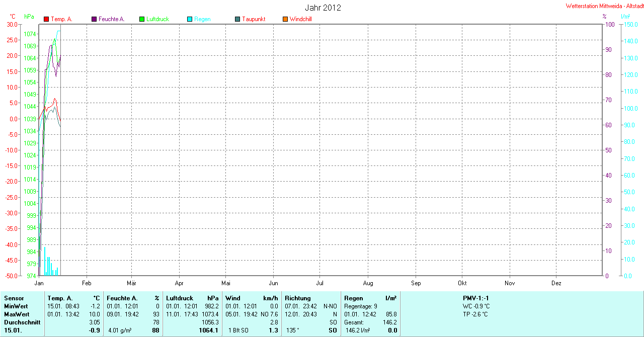Click the orange Windchill legend swatch

pos(285,19)
